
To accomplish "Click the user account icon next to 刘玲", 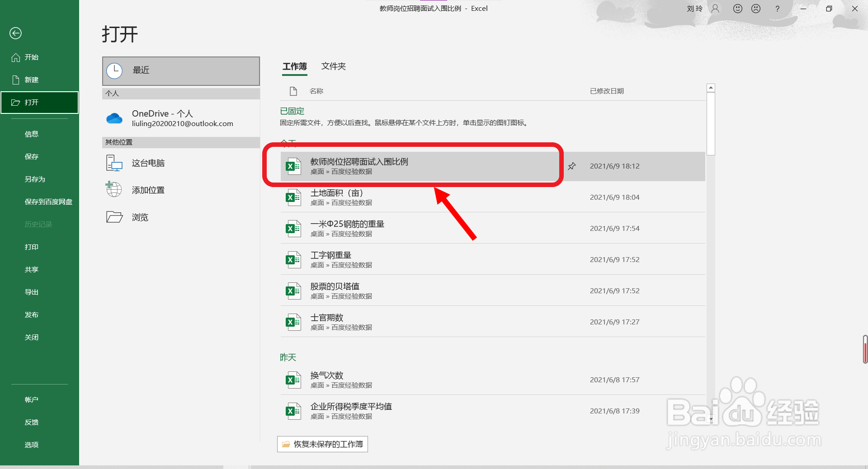I will pos(715,9).
